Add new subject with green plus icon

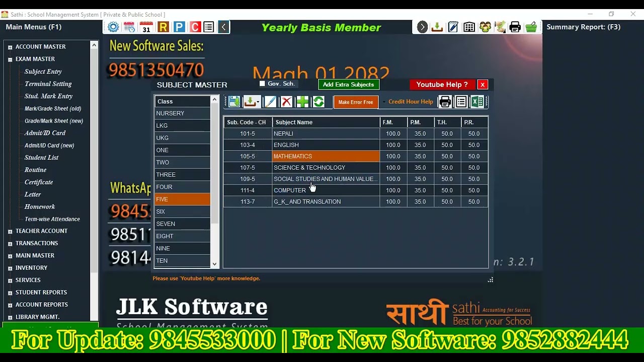(x=302, y=102)
